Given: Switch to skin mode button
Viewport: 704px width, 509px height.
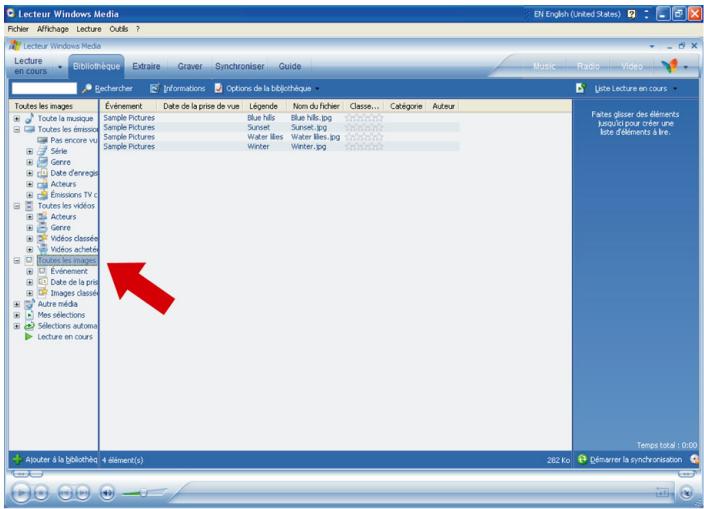Looking at the screenshot, I should 686,493.
